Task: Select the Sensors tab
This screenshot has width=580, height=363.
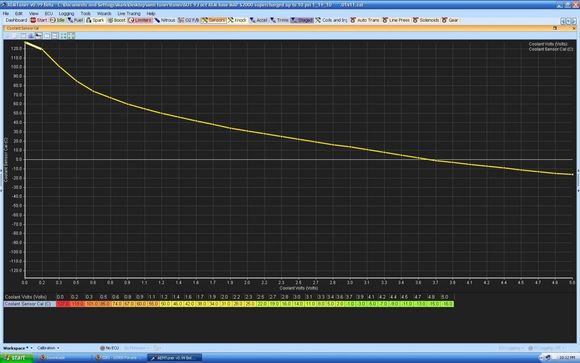Action: click(213, 20)
